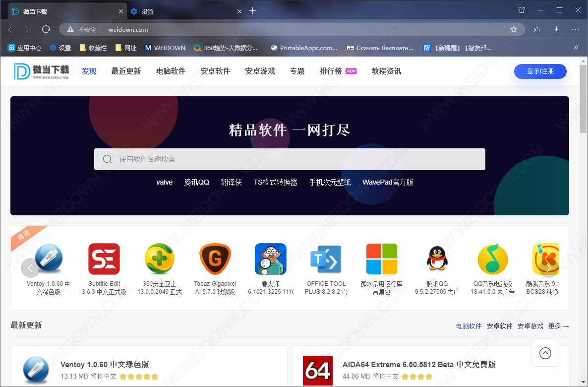Image resolution: width=588 pixels, height=387 pixels.
Task: Show more bookmarks with double chevron
Action: (576, 47)
